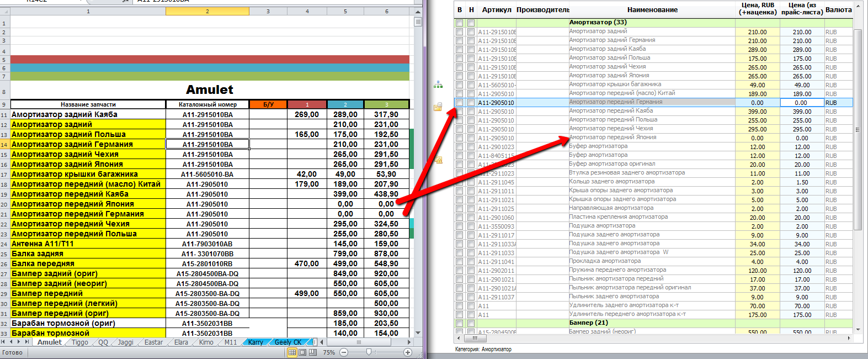Check the Н box for Прокладка амортизатора
Image resolution: width=868 pixels, height=359 pixels.
[x=471, y=262]
